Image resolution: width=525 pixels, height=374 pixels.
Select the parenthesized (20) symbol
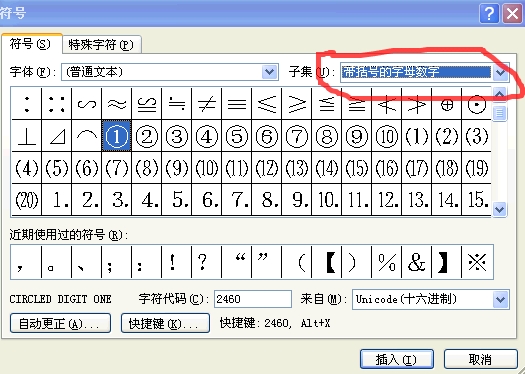pyautogui.click(x=26, y=200)
